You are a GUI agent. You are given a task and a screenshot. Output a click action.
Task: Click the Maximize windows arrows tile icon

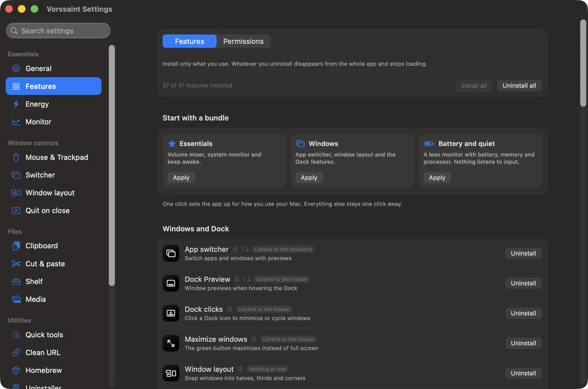(171, 343)
